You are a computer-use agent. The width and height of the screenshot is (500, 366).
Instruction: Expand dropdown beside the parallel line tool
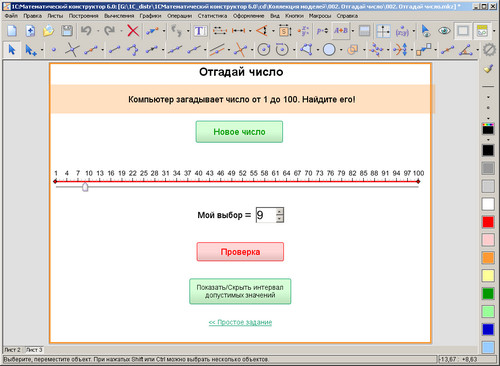[x=229, y=50]
